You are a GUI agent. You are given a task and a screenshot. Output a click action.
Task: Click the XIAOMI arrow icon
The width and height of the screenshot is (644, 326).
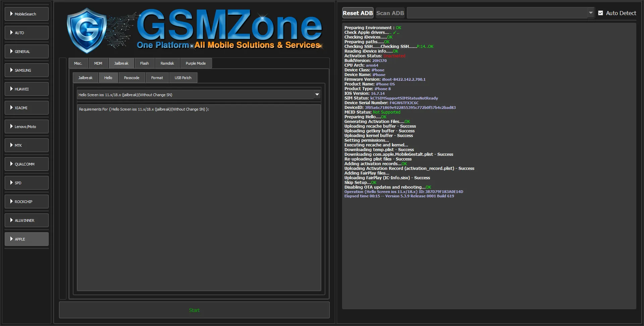point(11,108)
